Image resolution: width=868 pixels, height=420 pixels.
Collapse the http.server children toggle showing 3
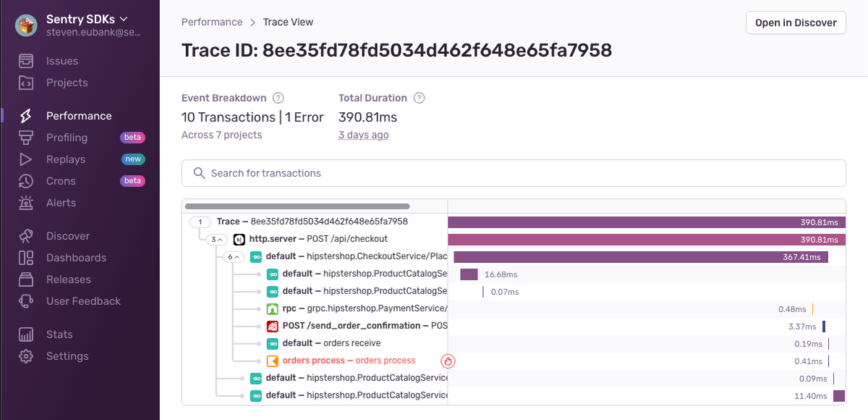click(216, 239)
